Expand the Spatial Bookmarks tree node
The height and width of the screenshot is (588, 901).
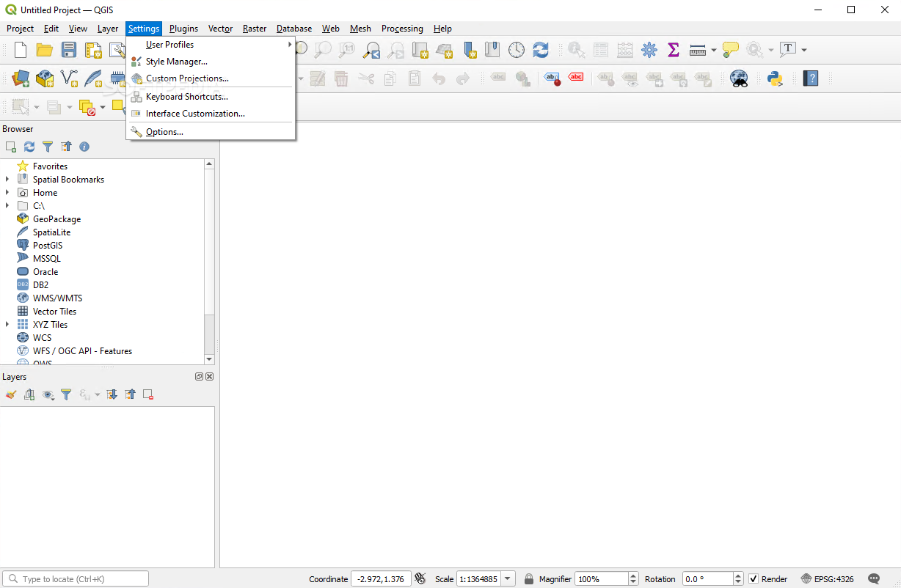[x=7, y=180]
